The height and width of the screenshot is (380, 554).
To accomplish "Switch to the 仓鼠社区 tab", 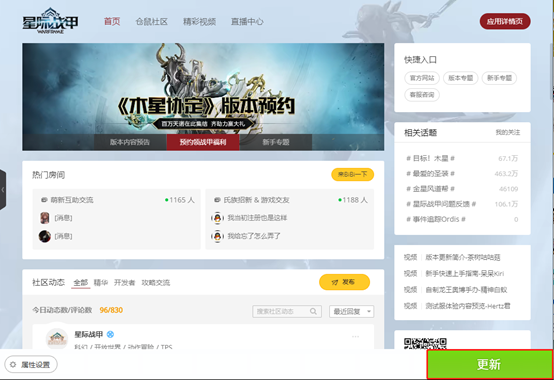I will pyautogui.click(x=152, y=22).
